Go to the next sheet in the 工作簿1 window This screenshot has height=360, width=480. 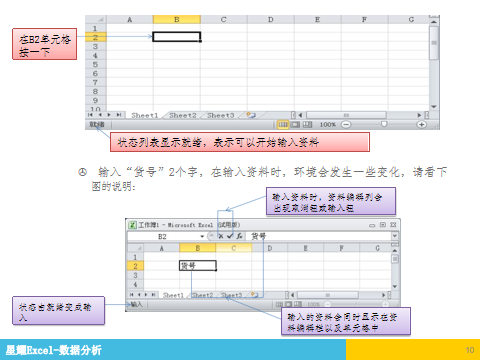pos(146,295)
